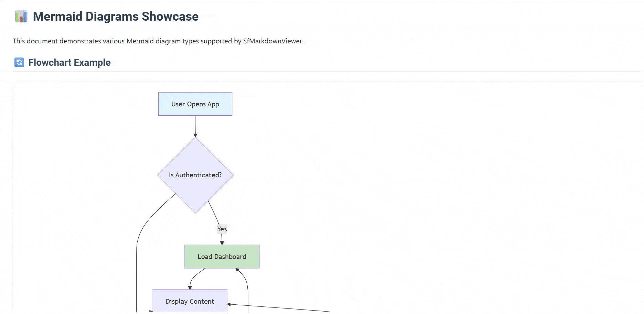Click the intro sentence about Mermaid diagram types
This screenshot has width=644, height=314.
coord(158,41)
